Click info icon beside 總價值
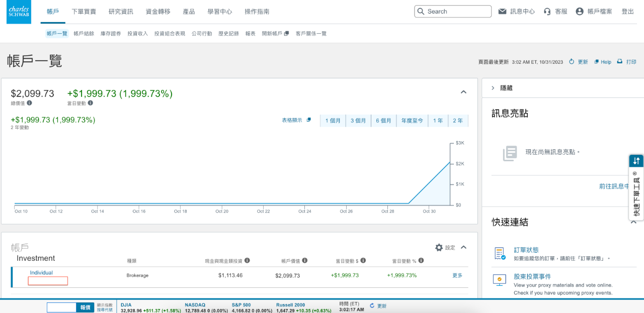This screenshot has height=313, width=644. pos(29,103)
